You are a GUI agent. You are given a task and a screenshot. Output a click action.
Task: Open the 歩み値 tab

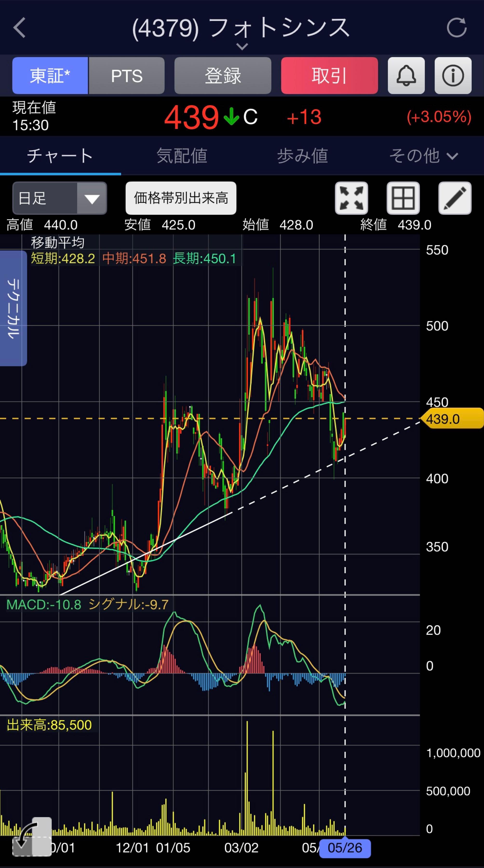pos(302,156)
